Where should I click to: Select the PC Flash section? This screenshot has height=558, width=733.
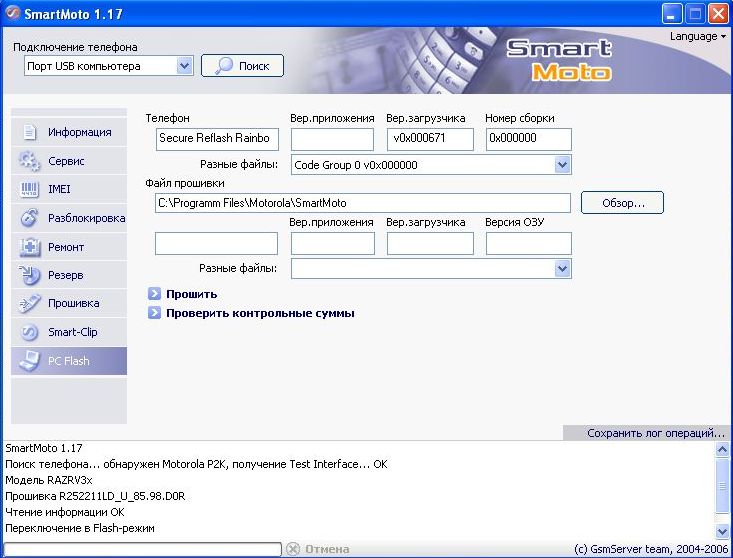coord(69,361)
